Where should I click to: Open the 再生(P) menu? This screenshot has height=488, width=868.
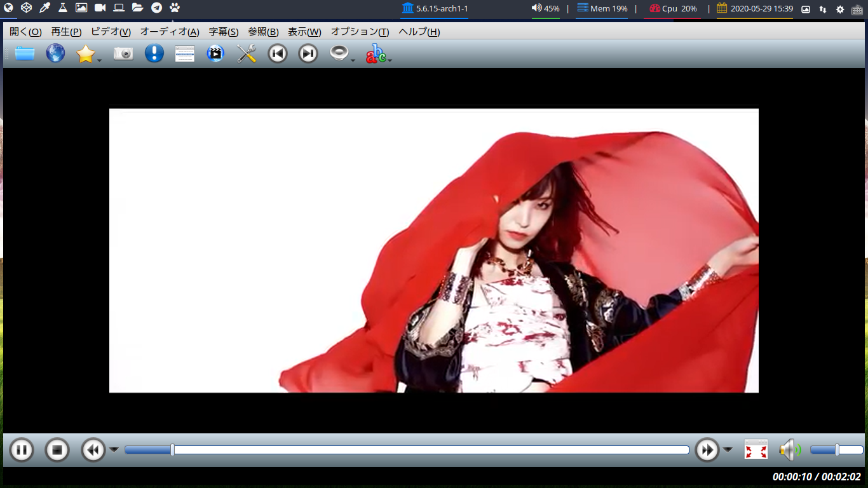[x=67, y=32]
